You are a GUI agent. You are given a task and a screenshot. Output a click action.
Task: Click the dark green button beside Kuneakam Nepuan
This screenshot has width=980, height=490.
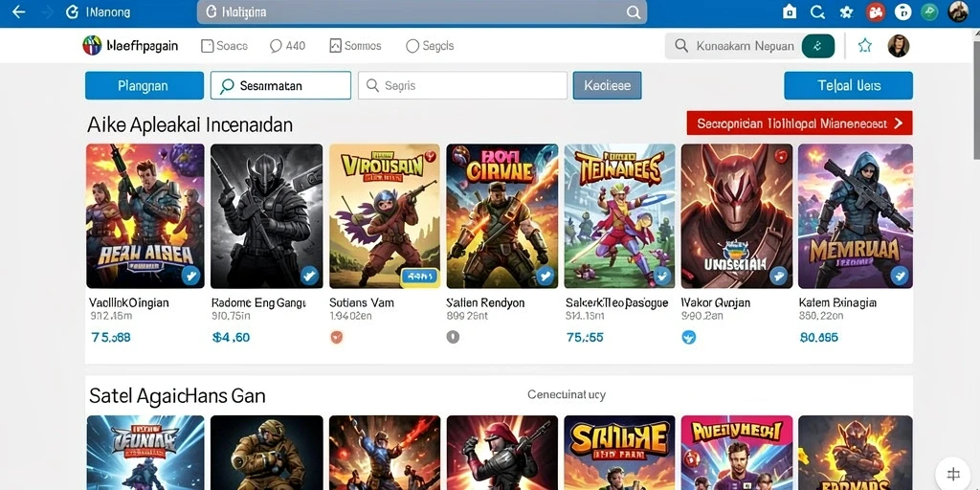click(x=818, y=46)
